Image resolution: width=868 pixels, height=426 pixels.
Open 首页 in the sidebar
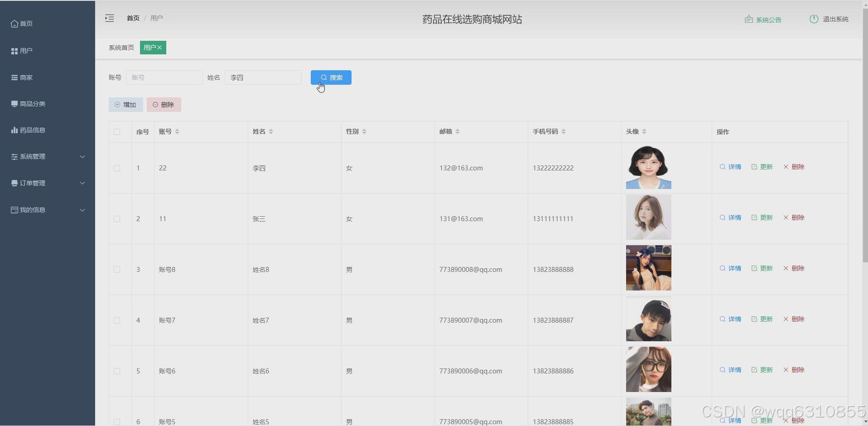pos(22,24)
